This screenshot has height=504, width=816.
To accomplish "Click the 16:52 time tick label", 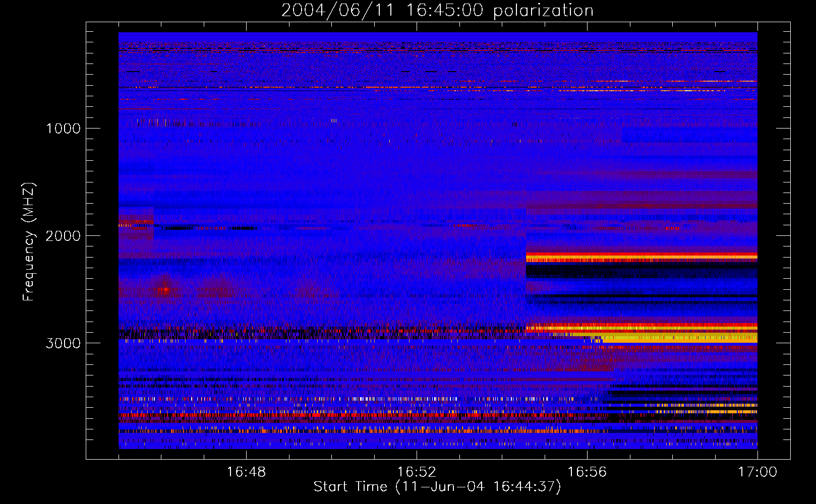I will [x=417, y=472].
